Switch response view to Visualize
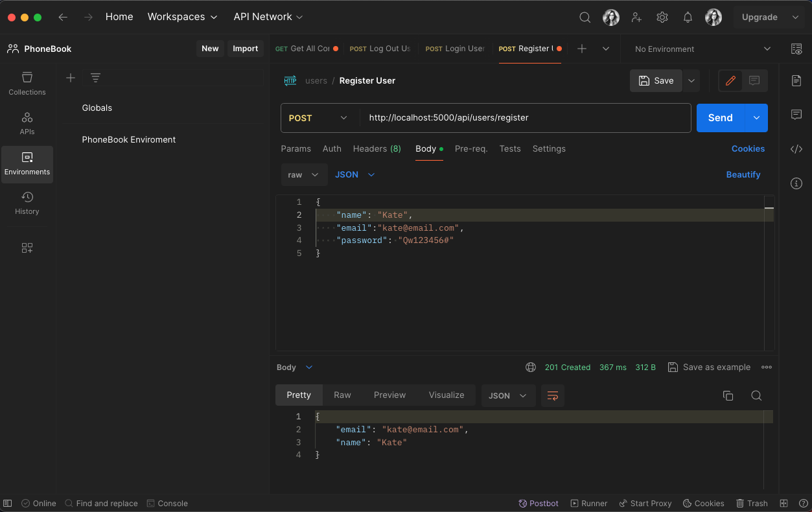812x512 pixels. [x=446, y=395]
